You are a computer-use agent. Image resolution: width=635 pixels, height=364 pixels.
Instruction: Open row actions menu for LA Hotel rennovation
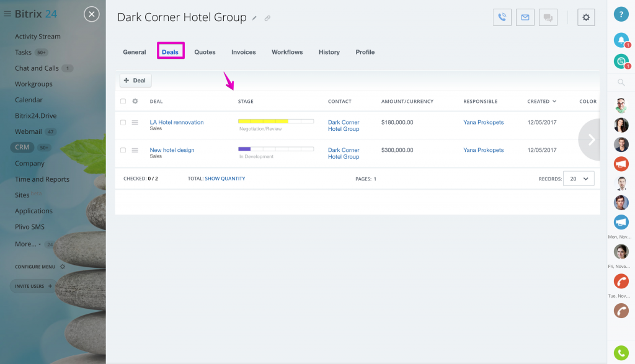pyautogui.click(x=135, y=122)
